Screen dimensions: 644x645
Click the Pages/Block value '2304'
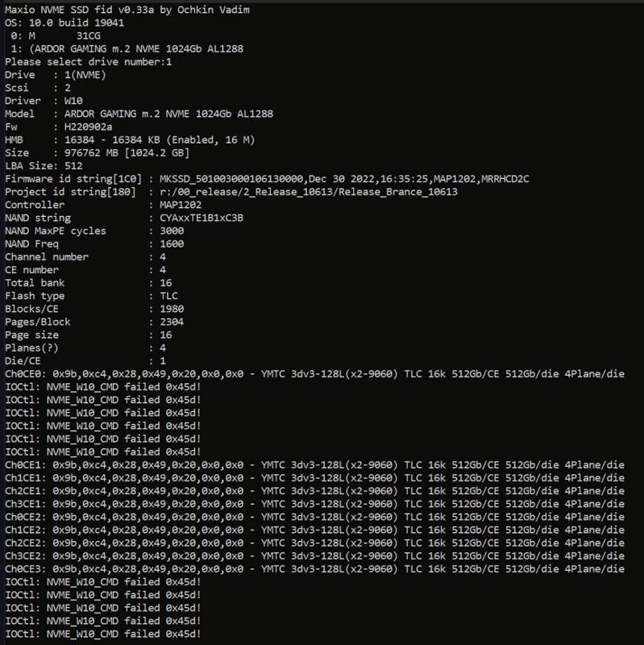[x=172, y=322]
